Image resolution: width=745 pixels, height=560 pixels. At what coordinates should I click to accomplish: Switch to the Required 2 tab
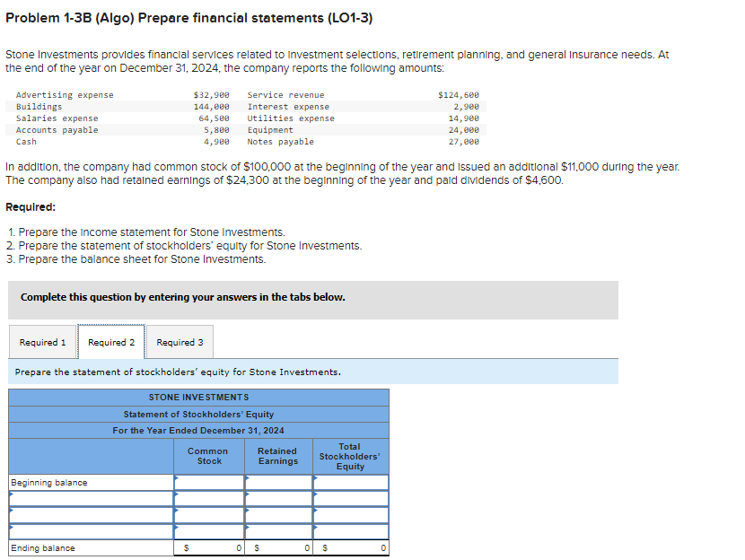[111, 342]
